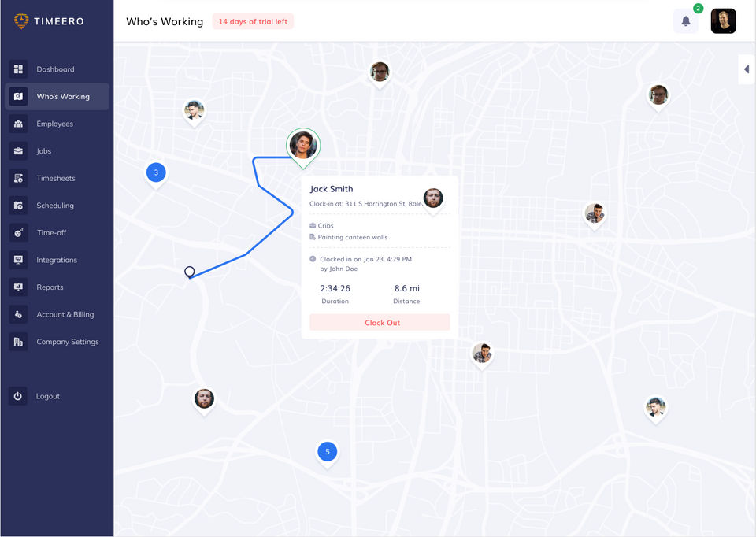The image size is (756, 537).
Task: Click the Time-off icon
Action: click(x=18, y=233)
